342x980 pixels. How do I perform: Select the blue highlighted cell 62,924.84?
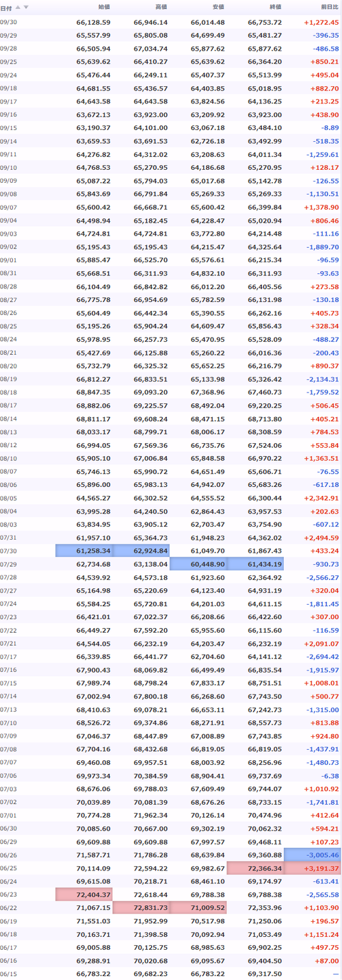click(141, 551)
